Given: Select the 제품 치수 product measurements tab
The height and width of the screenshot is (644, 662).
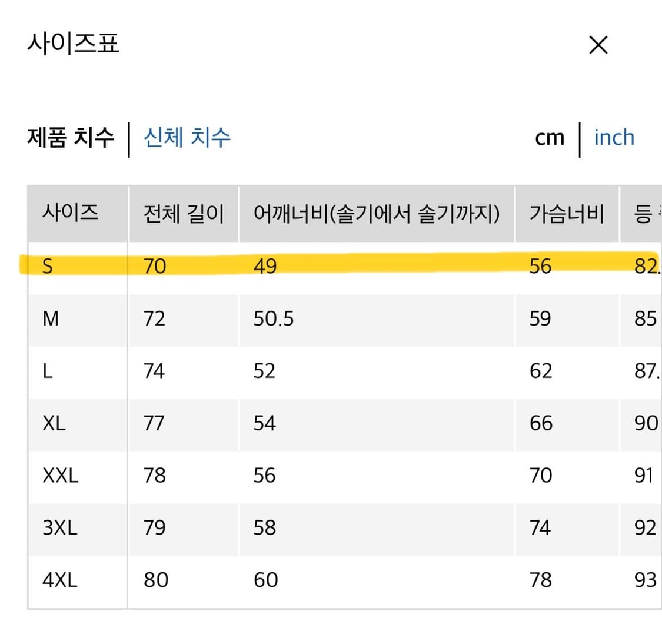Looking at the screenshot, I should pos(71,137).
